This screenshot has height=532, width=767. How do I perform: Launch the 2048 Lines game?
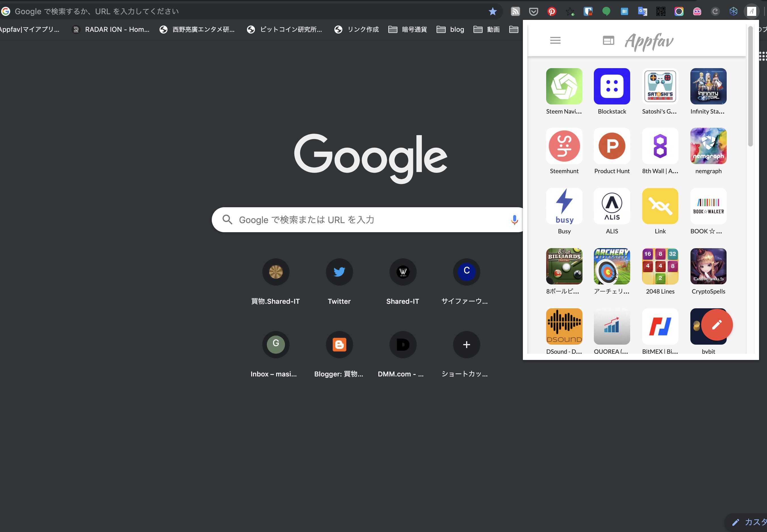(660, 266)
